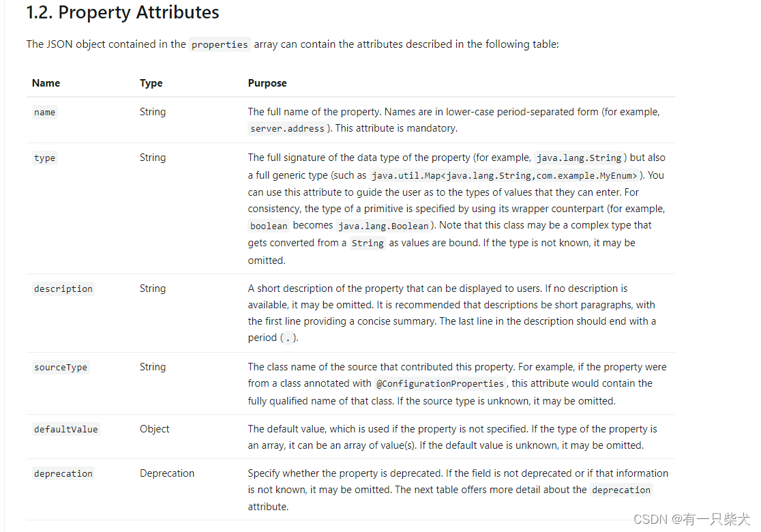Click the "defaultValue" attribute code cell
This screenshot has width=761, height=532.
click(x=66, y=430)
